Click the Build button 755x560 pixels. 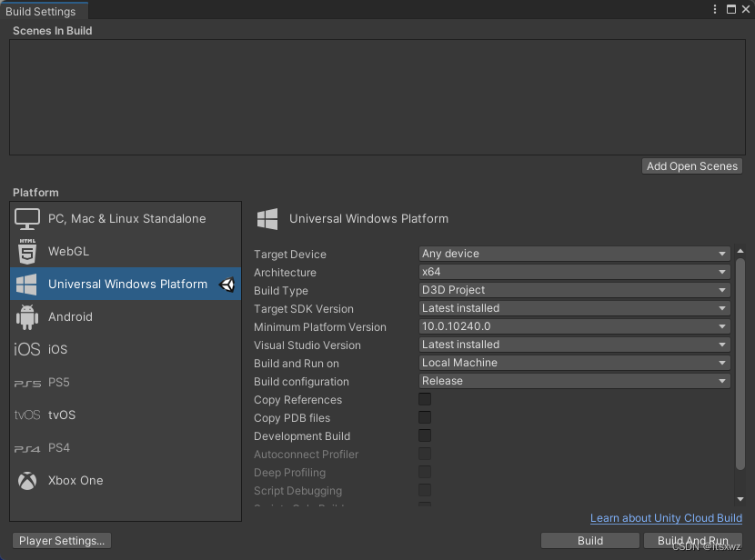[590, 540]
